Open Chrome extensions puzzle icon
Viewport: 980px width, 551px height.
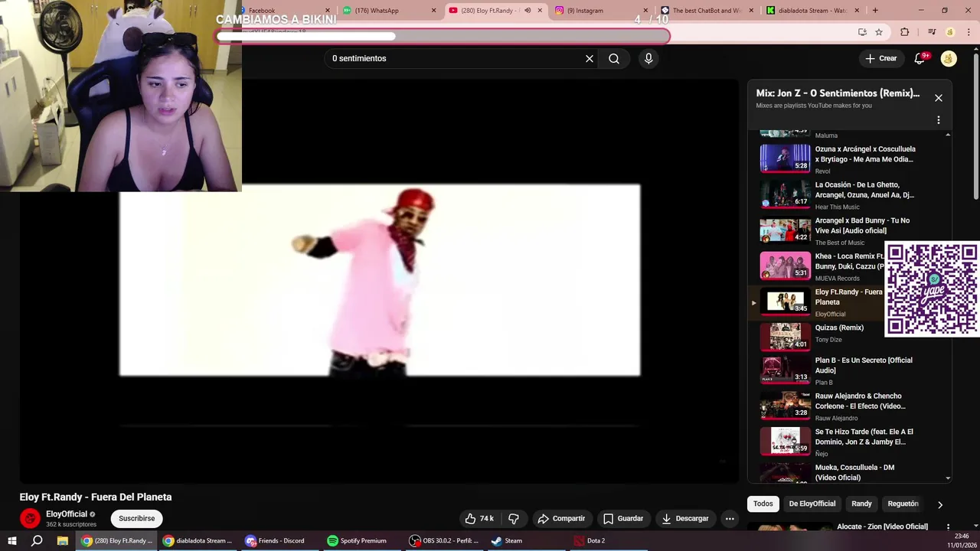pos(905,32)
